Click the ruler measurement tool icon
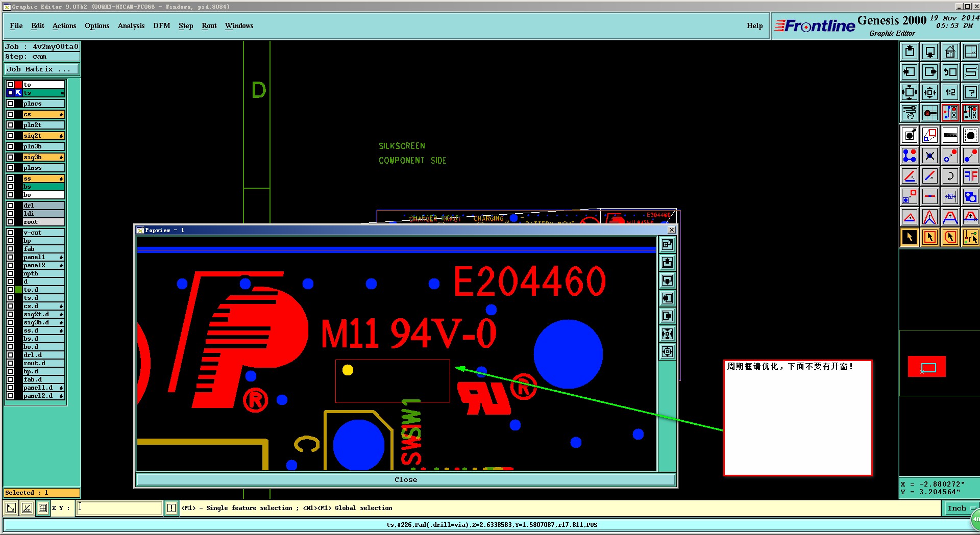 pos(950,135)
